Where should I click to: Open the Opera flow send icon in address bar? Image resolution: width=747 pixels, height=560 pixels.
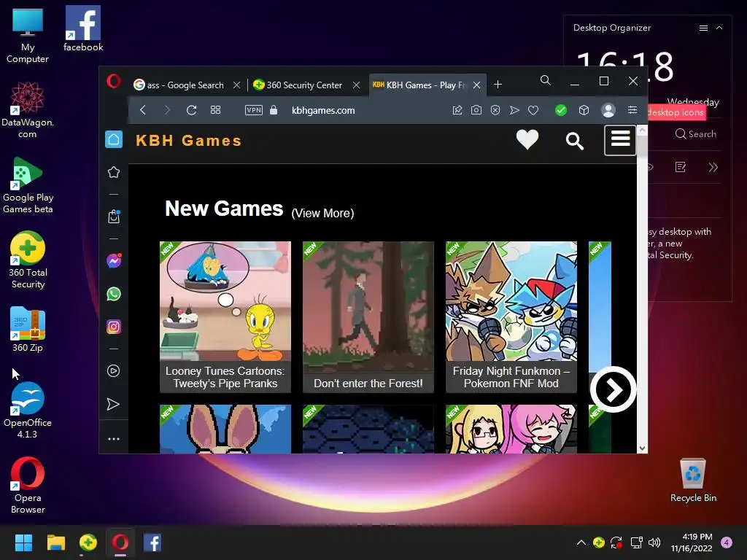tap(514, 111)
